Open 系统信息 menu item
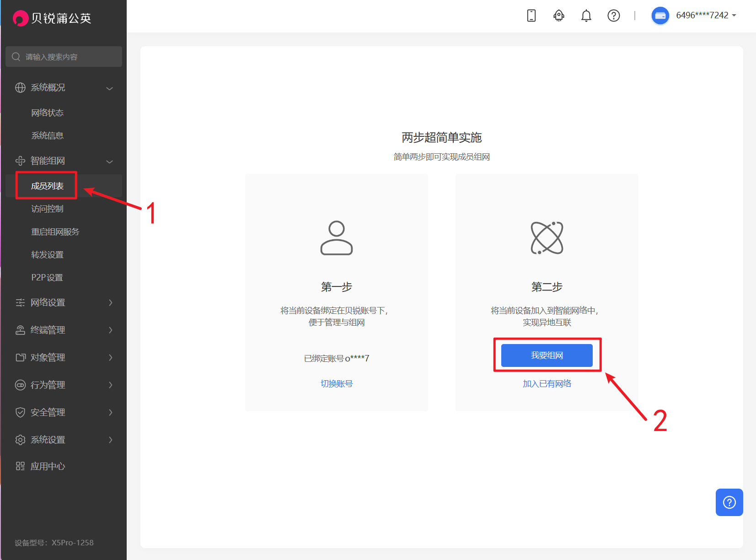Image resolution: width=756 pixels, height=560 pixels. click(x=47, y=135)
